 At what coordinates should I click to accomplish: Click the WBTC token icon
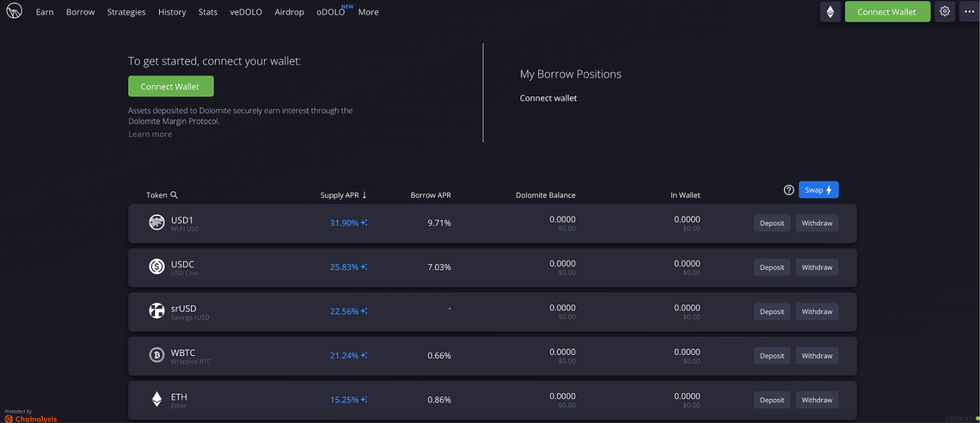[157, 355]
